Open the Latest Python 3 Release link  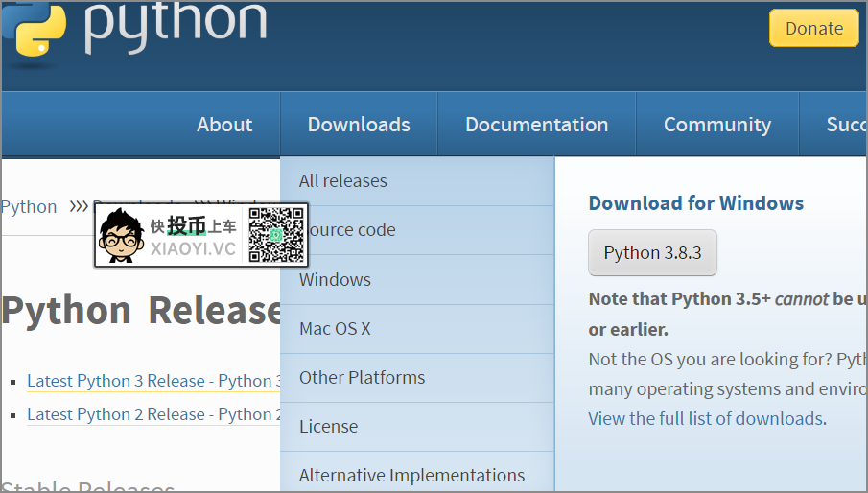153,381
